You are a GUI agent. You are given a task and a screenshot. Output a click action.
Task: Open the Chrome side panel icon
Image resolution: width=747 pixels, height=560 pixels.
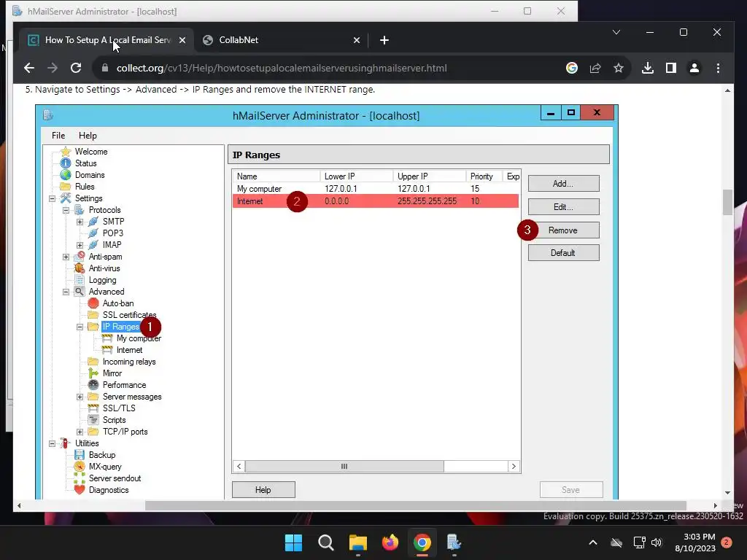tap(671, 68)
